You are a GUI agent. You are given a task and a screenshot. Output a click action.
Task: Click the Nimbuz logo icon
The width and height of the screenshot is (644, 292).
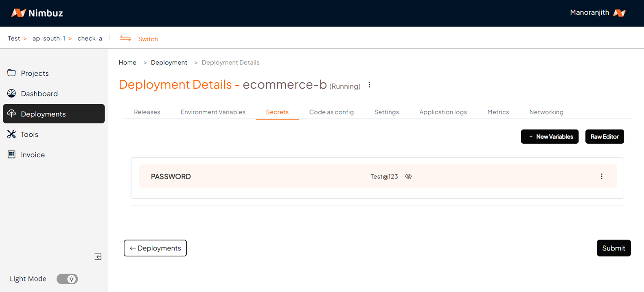[x=18, y=13]
